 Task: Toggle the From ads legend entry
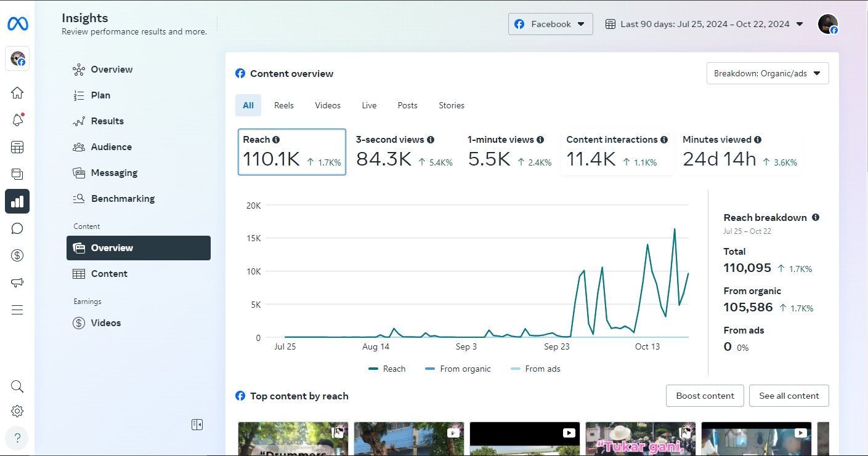(535, 369)
